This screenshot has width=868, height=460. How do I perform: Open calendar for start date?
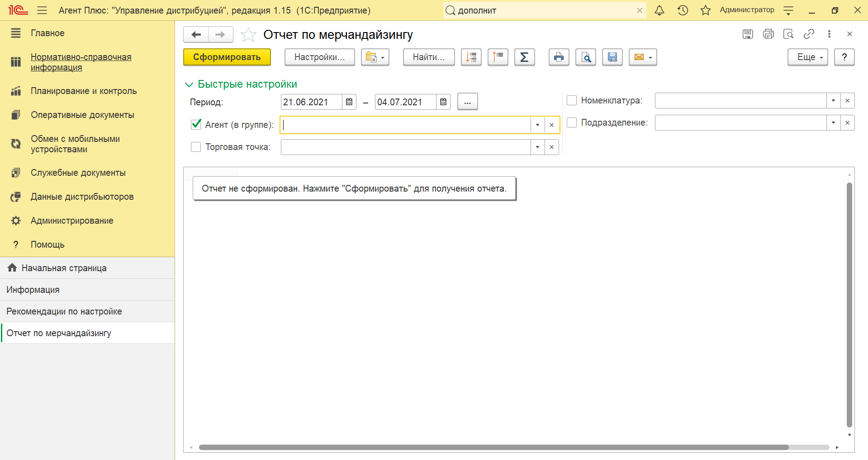(x=349, y=102)
